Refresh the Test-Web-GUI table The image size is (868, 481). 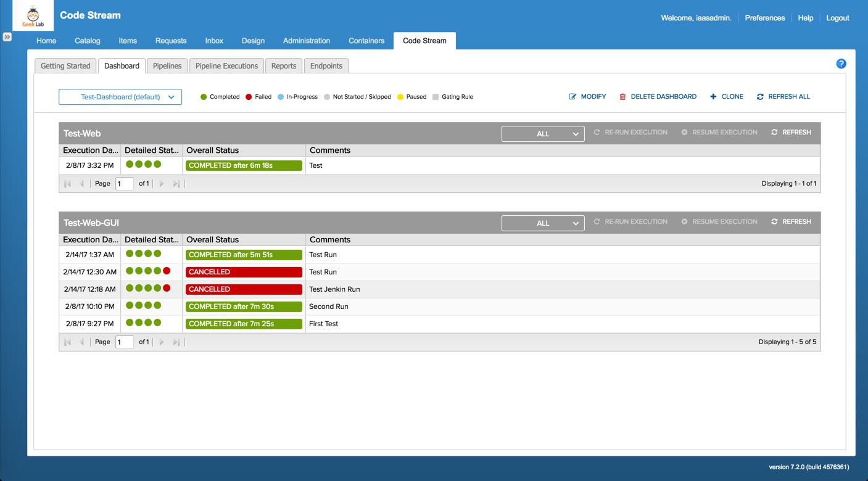point(790,221)
